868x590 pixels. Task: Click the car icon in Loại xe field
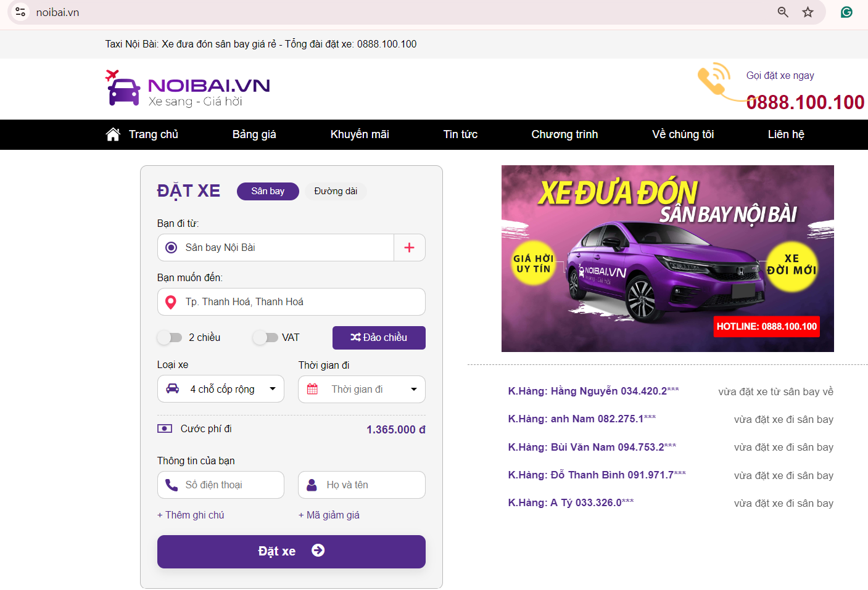[173, 388]
